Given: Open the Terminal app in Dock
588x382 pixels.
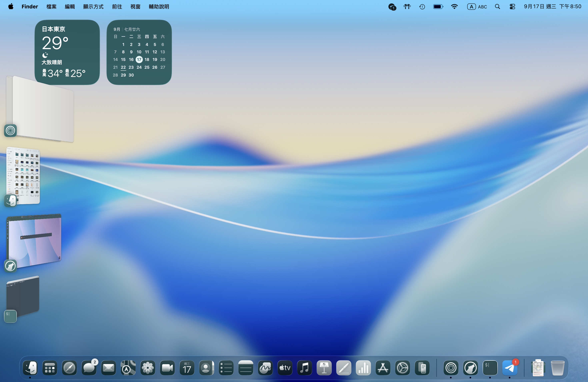Looking at the screenshot, I should click(x=490, y=368).
